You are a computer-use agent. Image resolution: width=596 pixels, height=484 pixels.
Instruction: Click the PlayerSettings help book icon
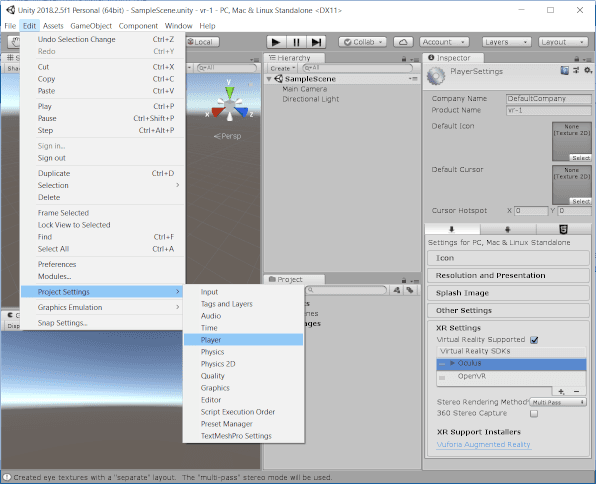[564, 70]
